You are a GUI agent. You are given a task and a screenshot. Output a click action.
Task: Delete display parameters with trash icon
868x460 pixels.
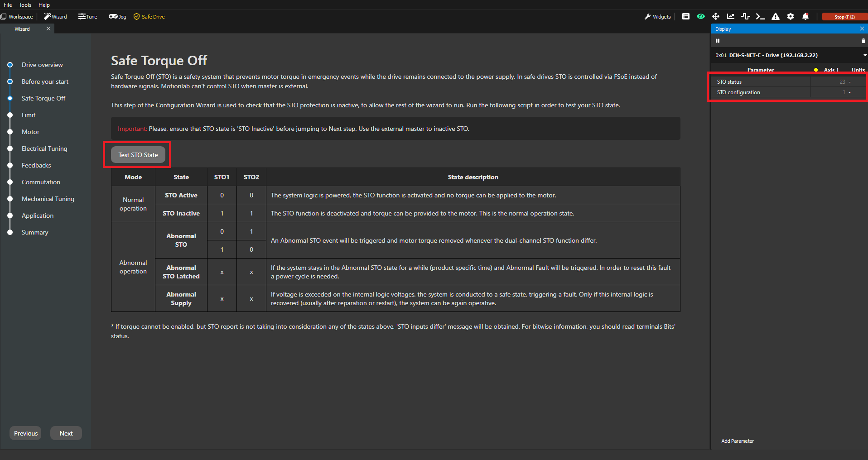(863, 41)
